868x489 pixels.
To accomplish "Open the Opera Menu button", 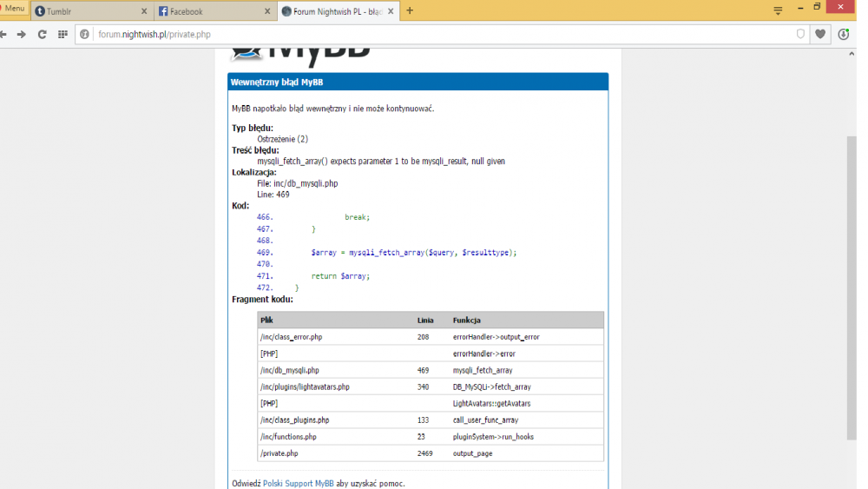I will [13, 9].
